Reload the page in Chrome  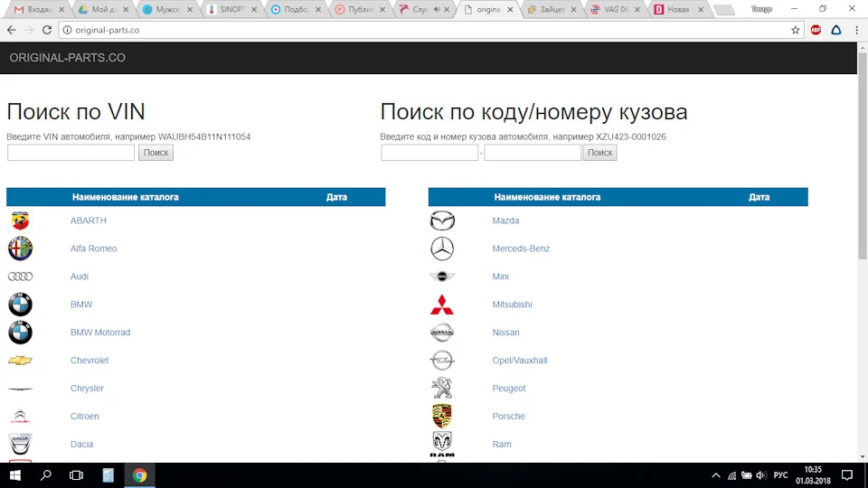tap(47, 30)
